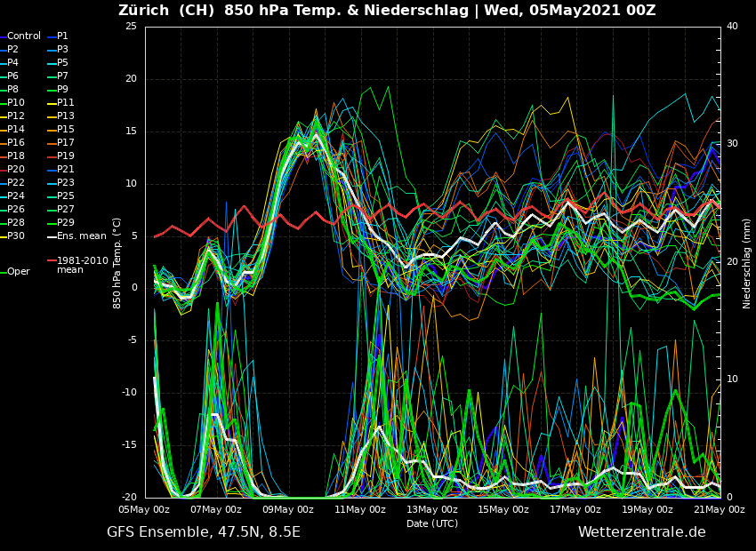Click the 25 temperature axis value
The width and height of the screenshot is (756, 551).
[131, 27]
